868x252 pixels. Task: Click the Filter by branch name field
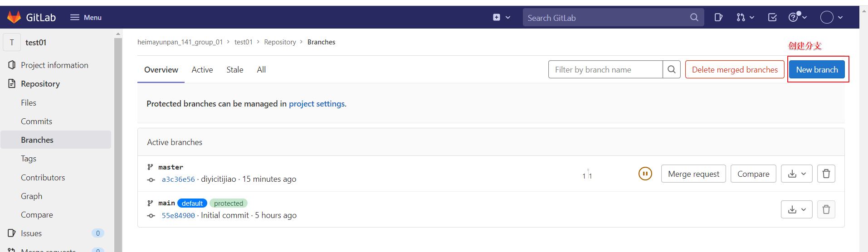(605, 70)
